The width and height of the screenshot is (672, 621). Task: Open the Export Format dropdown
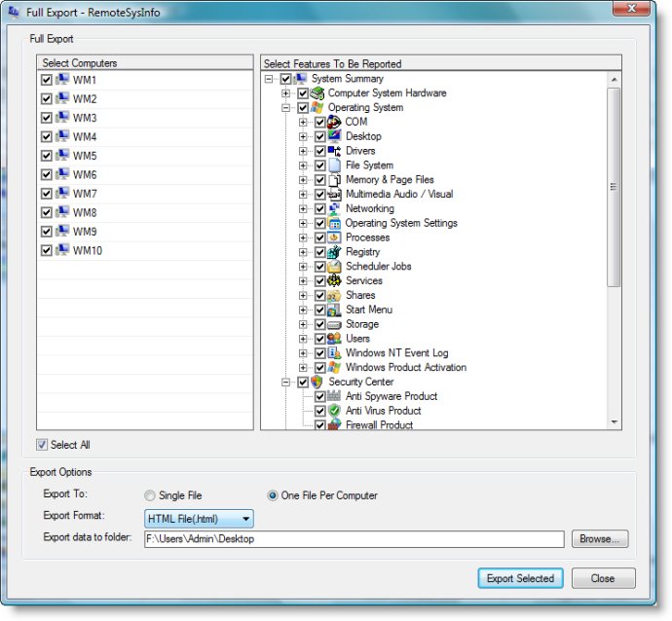(199, 519)
